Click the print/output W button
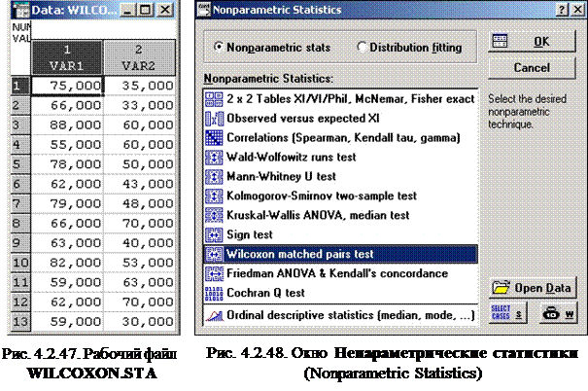The height and width of the screenshot is (391, 588). click(558, 313)
